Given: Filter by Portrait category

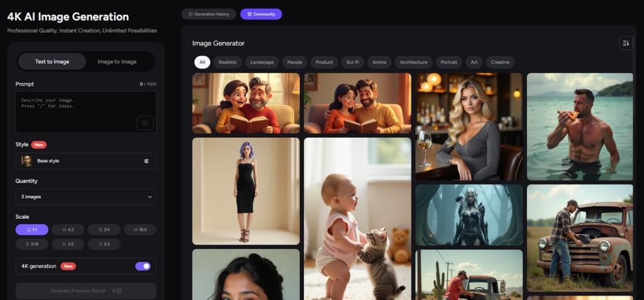Looking at the screenshot, I should coord(449,62).
